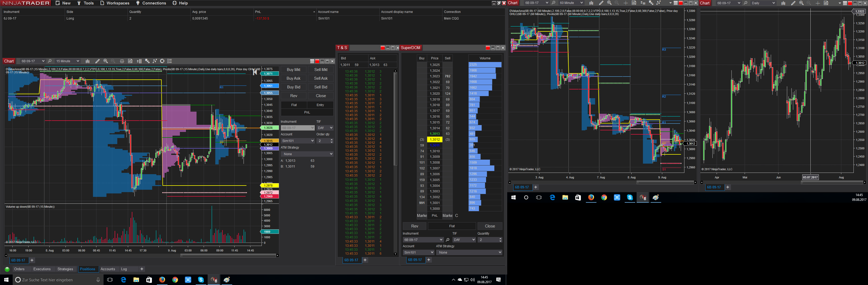The height and width of the screenshot is (285, 868).
Task: Zoom in on the Daily chart
Action: [801, 3]
